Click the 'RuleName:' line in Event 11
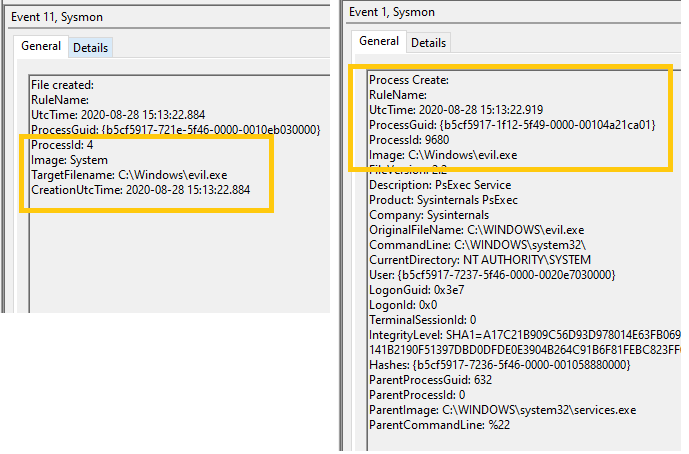The width and height of the screenshot is (689, 454). pyautogui.click(x=60, y=100)
